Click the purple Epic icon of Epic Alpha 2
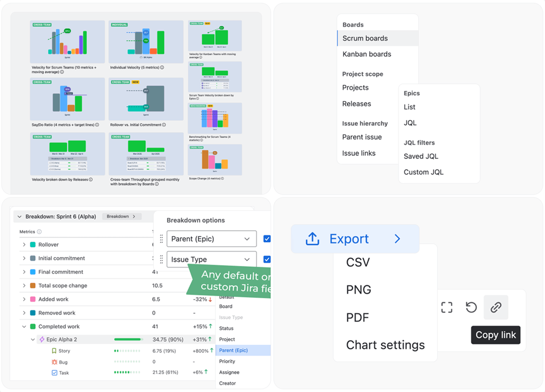 click(x=42, y=340)
